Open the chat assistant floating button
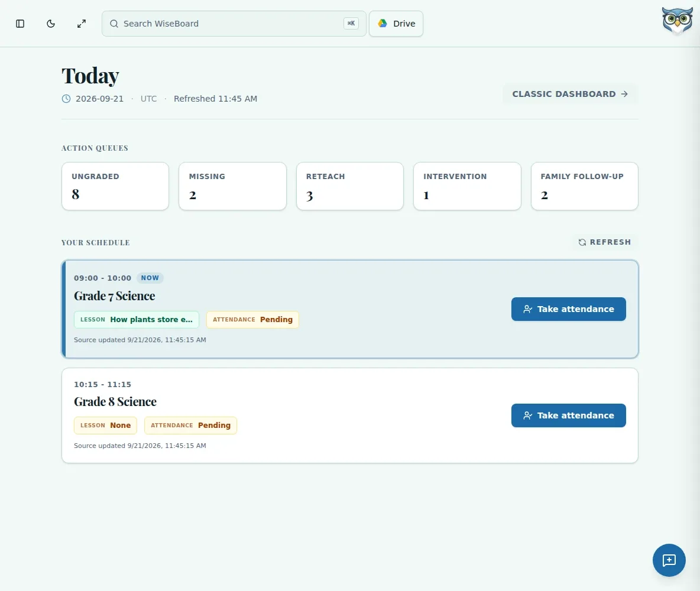 669,560
